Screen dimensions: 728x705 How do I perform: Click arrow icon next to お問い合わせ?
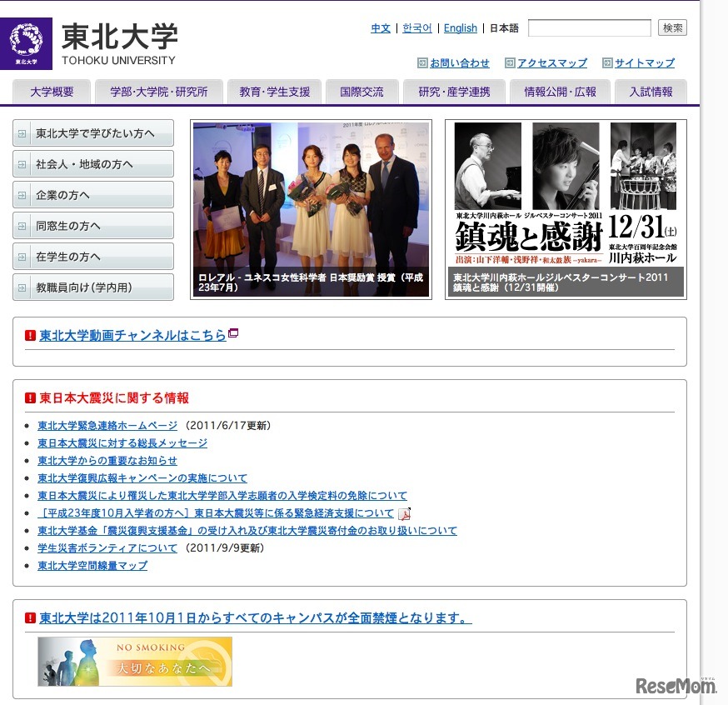click(422, 62)
